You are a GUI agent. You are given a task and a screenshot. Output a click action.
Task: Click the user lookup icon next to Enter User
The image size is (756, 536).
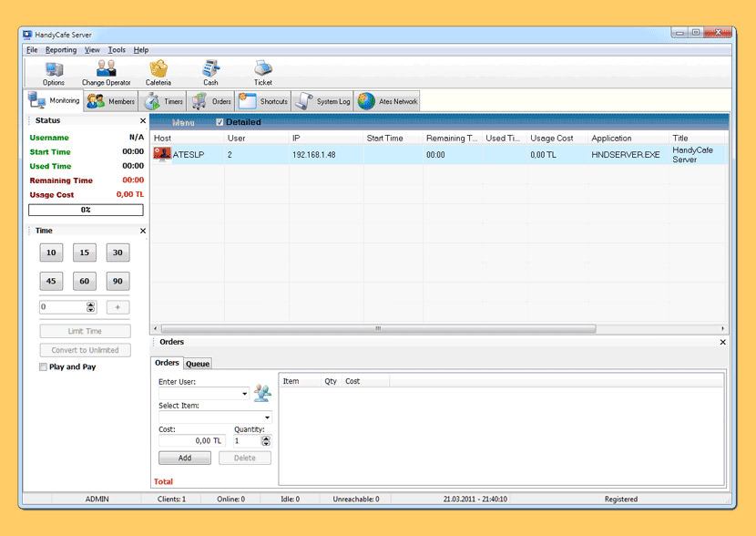tap(262, 393)
